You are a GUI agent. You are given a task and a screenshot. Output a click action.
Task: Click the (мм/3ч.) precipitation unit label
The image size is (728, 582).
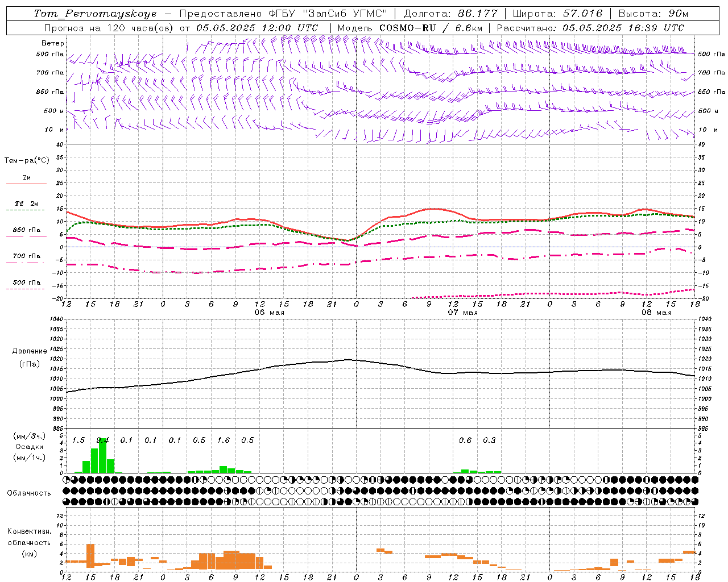pyautogui.click(x=30, y=436)
